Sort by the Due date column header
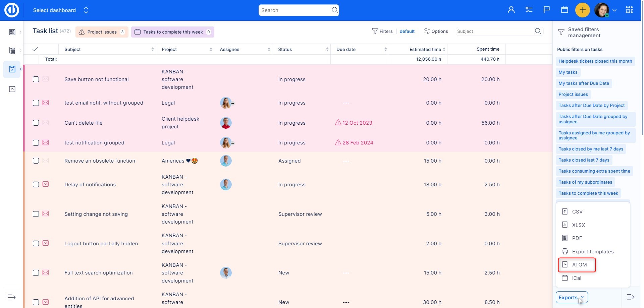This screenshot has height=308, width=644. click(346, 49)
